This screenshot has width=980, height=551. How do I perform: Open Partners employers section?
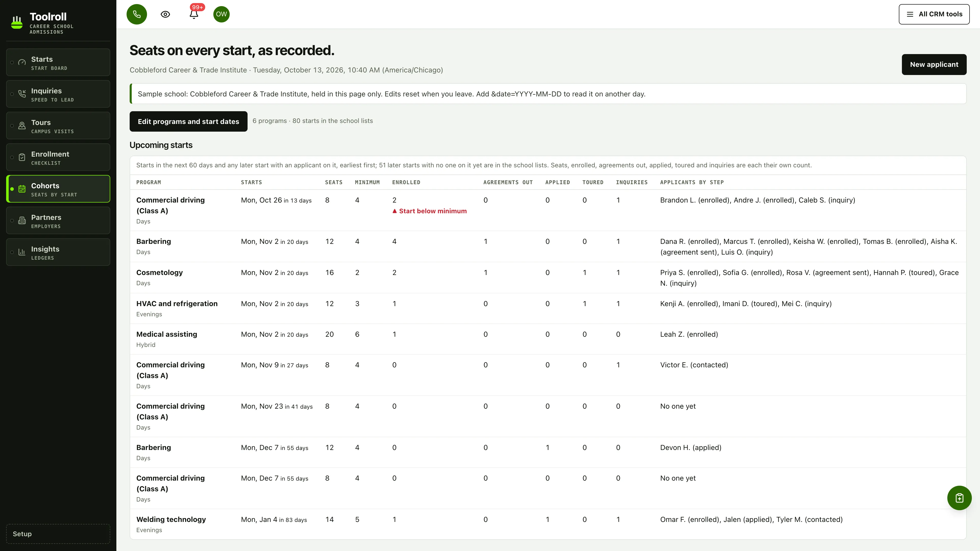pyautogui.click(x=58, y=220)
